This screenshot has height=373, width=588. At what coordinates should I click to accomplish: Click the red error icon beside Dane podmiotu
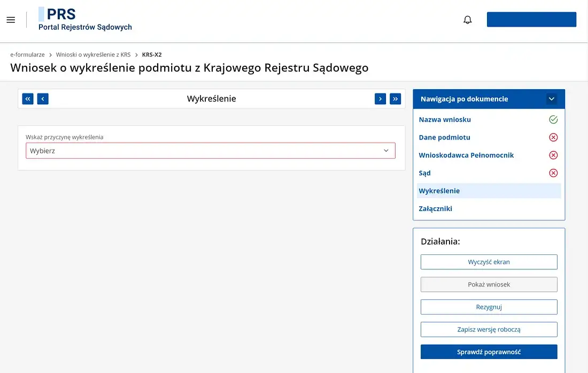[553, 137]
